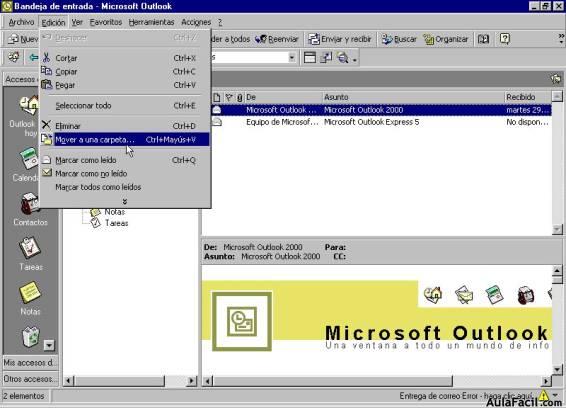Click the delivery error warning icon
566x408 pixels.
click(544, 395)
